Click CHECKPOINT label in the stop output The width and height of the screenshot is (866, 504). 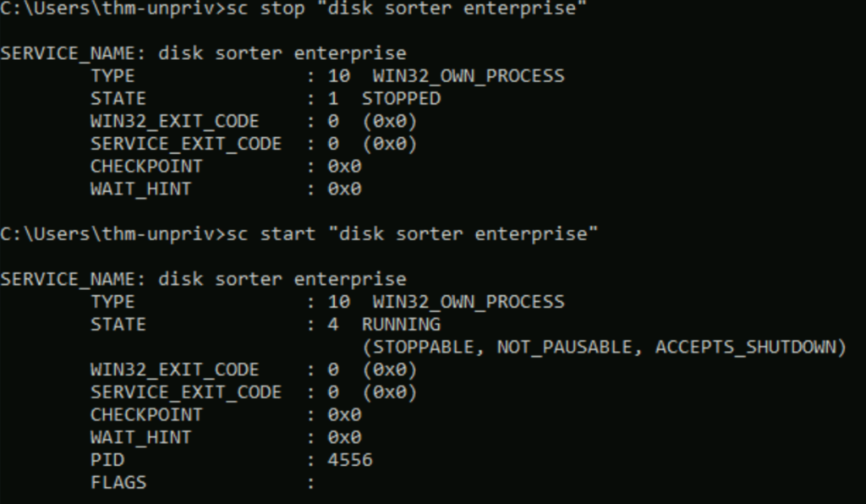[x=146, y=167]
